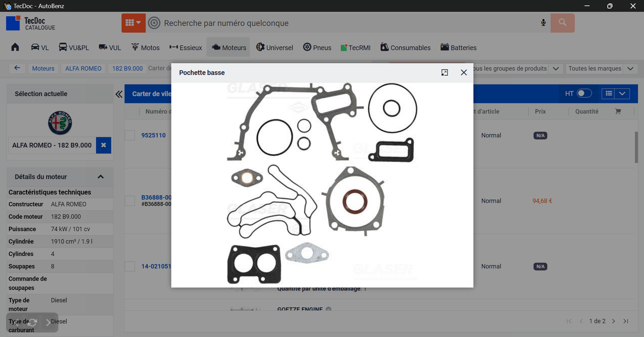This screenshot has width=644, height=337.
Task: Click the back arrow in breadcrumb
Action: [x=17, y=68]
